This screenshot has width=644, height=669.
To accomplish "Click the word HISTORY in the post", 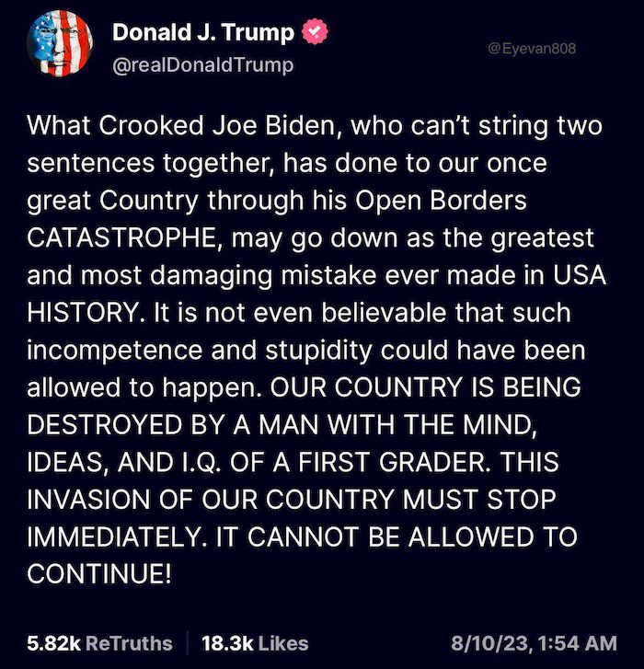I will click(84, 313).
